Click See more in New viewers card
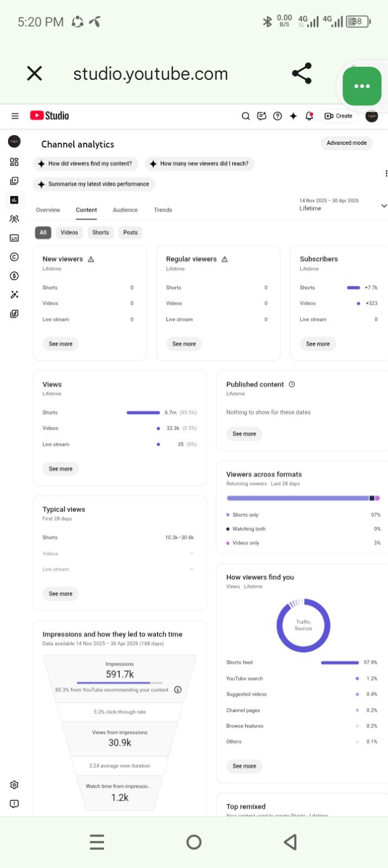The image size is (388, 868). pos(61,344)
